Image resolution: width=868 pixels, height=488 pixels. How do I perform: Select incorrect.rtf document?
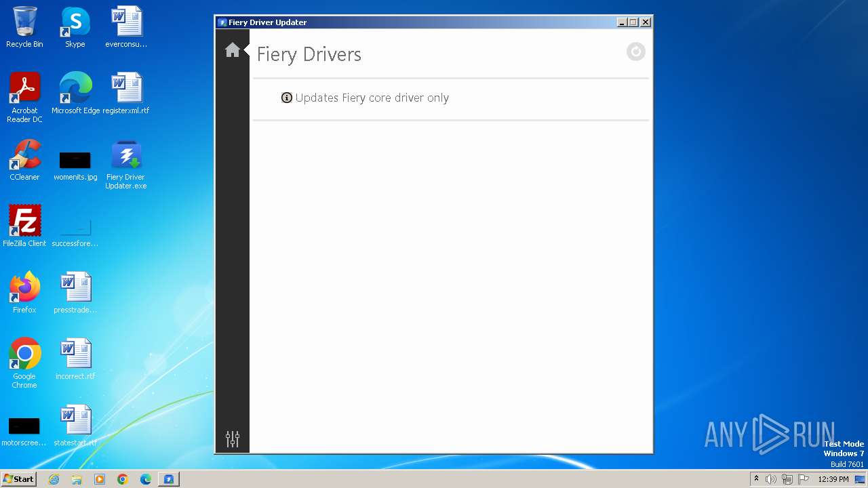[75, 359]
